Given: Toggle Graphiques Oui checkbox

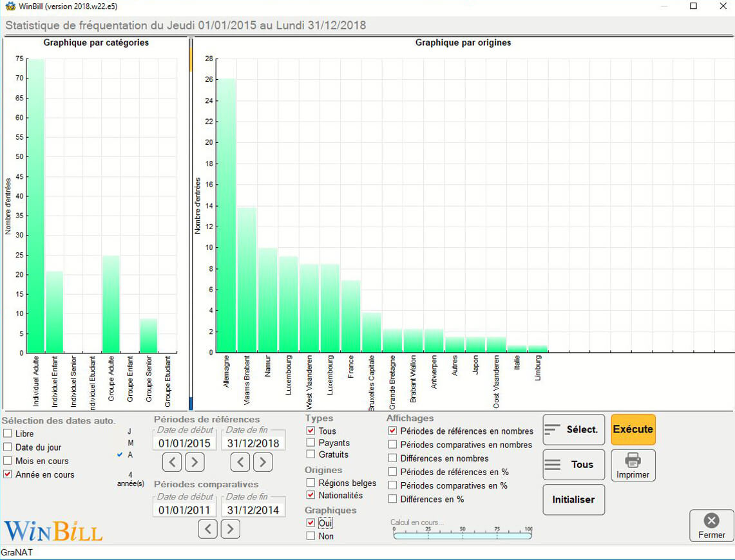Looking at the screenshot, I should point(310,523).
